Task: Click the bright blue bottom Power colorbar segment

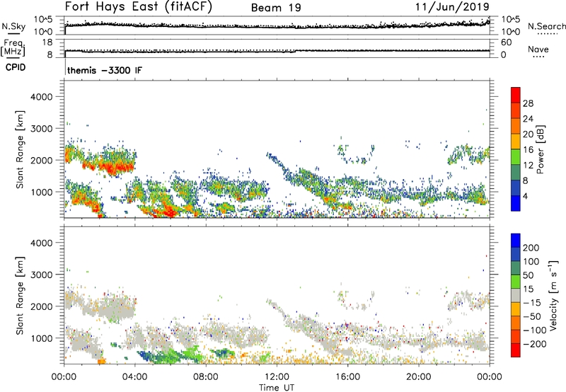Action: [516, 203]
